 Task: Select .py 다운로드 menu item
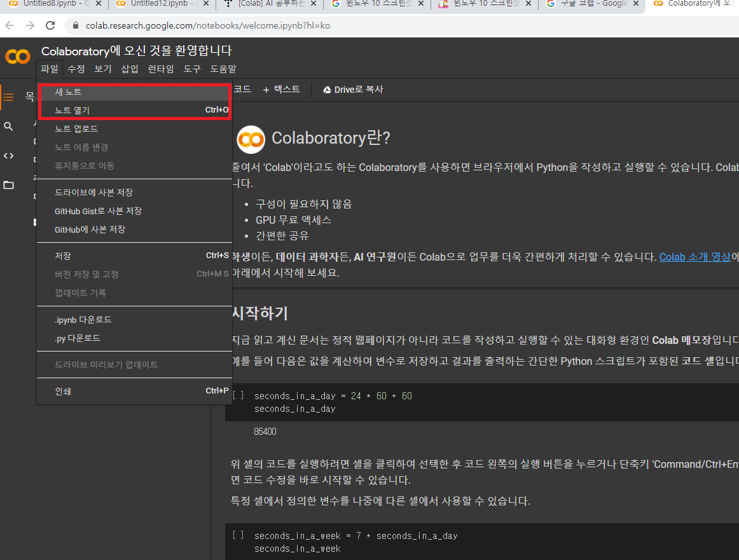[x=134, y=338]
